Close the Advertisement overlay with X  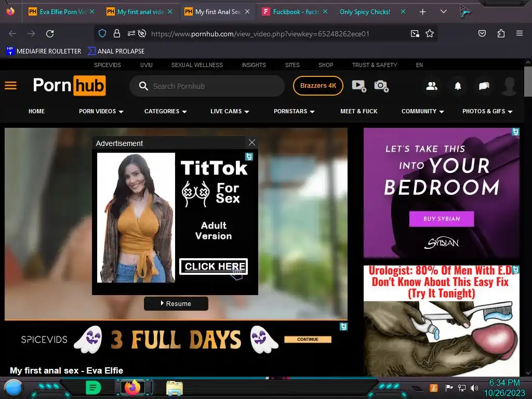[x=252, y=142]
